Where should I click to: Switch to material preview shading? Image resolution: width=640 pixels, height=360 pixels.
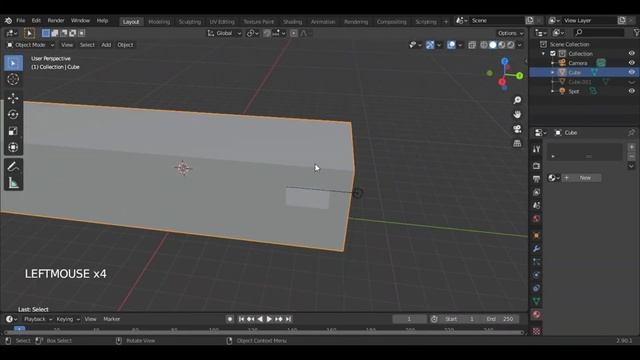(x=502, y=45)
